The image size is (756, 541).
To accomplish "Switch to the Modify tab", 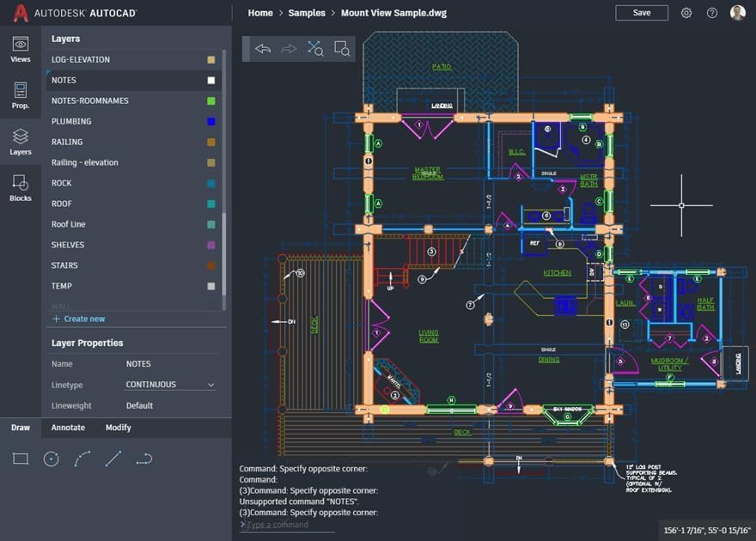I will coord(118,427).
